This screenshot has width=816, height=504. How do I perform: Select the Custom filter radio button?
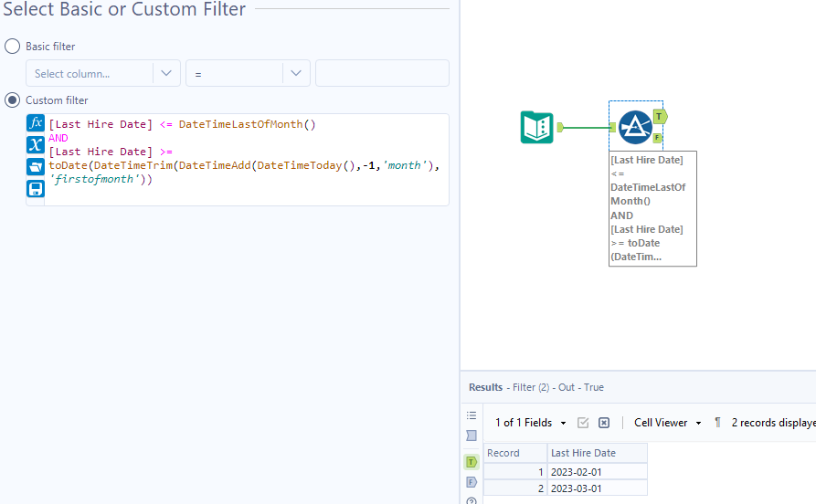tap(13, 100)
